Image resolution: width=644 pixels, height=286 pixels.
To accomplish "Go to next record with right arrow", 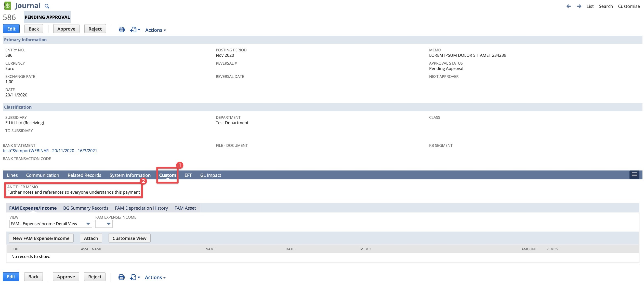I will [x=579, y=6].
